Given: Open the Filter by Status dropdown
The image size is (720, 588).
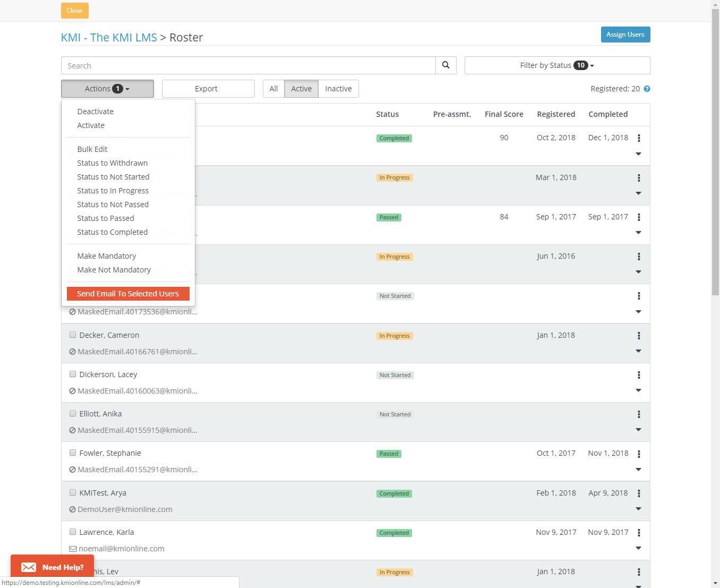Looking at the screenshot, I should click(556, 65).
